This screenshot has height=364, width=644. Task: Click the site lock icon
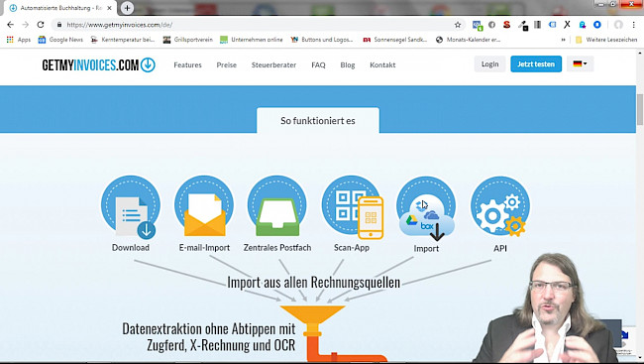[x=59, y=25]
